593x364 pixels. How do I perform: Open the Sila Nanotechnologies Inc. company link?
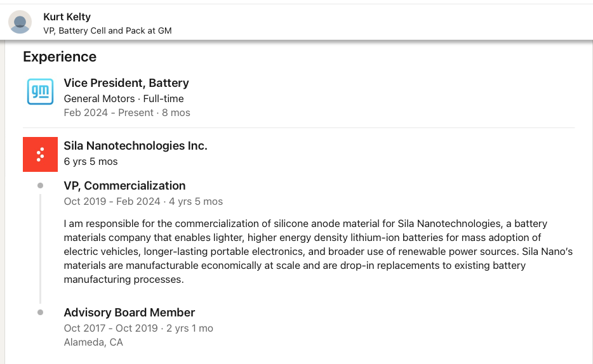[135, 145]
